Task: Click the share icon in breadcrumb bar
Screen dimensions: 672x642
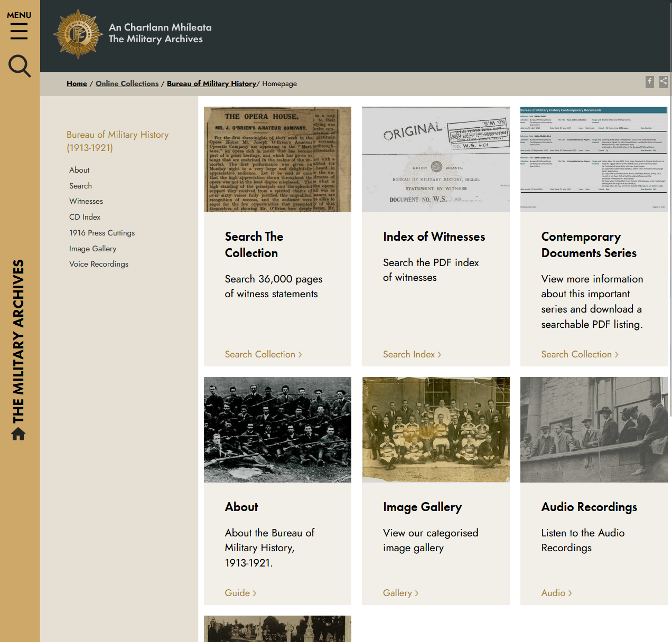Action: (x=664, y=82)
